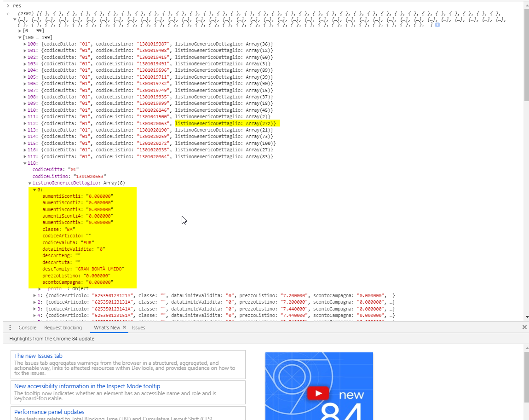529x420 pixels.
Task: Expand detail item 3 with 625350123141A
Action: [34, 309]
